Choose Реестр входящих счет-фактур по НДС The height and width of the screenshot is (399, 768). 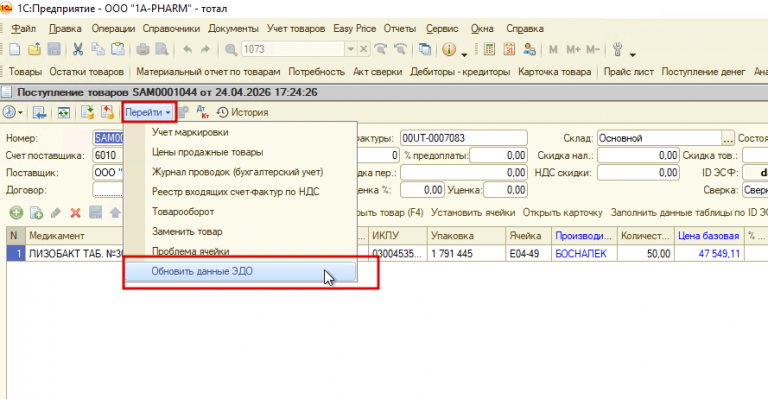pyautogui.click(x=240, y=192)
